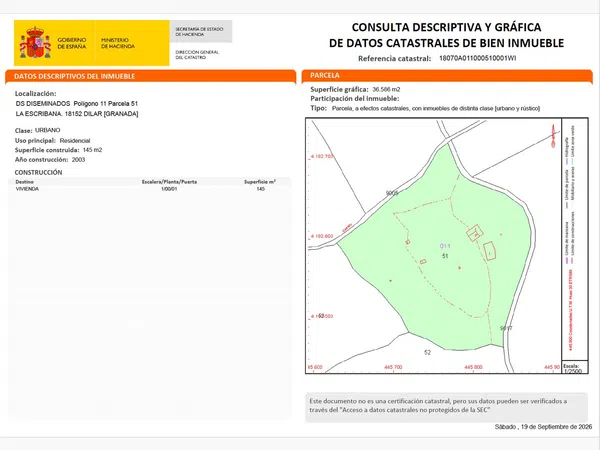Screen dimensions: 600x450
Task: Click polygon label 011 on the map
Action: point(445,246)
